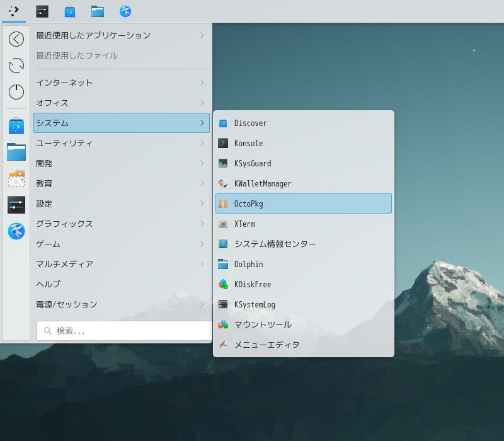Click the KDiskFree colored cubes icon
Viewport: 504px width, 441px height.
223,284
